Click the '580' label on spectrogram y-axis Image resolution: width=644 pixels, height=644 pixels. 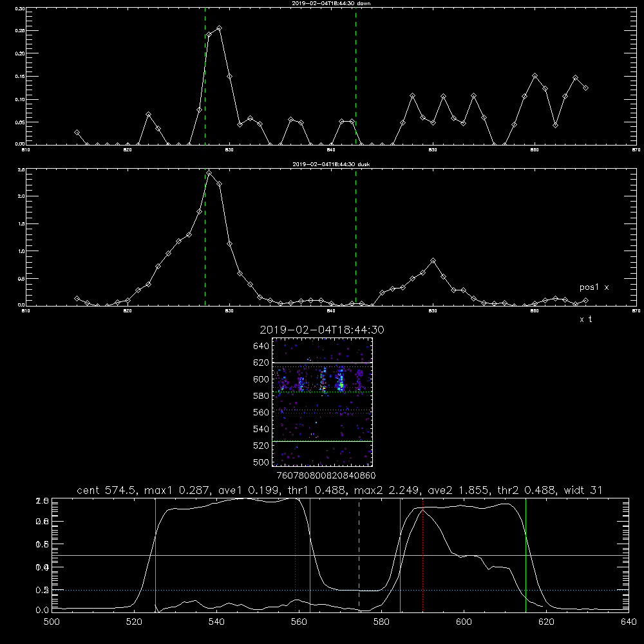261,396
